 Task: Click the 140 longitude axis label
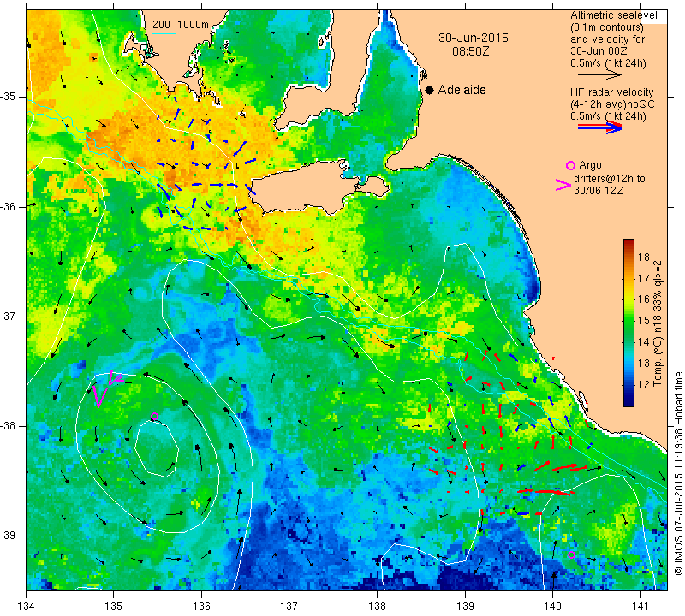coord(552,607)
